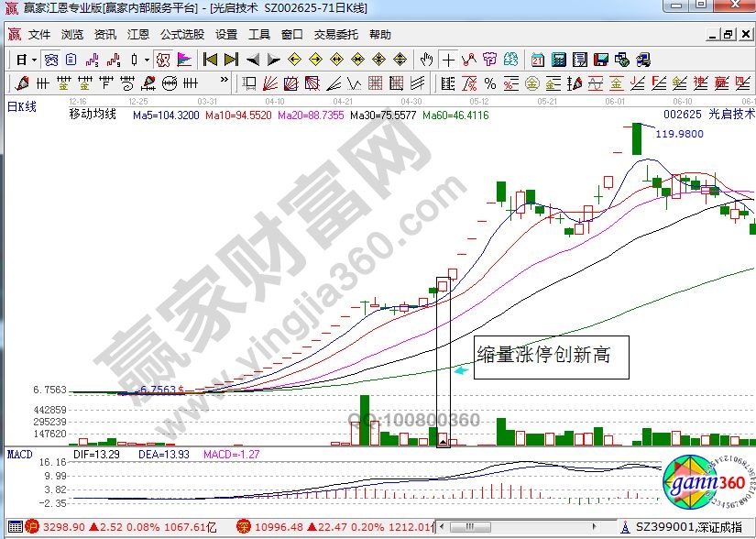This screenshot has width=756, height=539.
Task: Expand the candlestick style dropdown arrow
Action: tap(147, 60)
